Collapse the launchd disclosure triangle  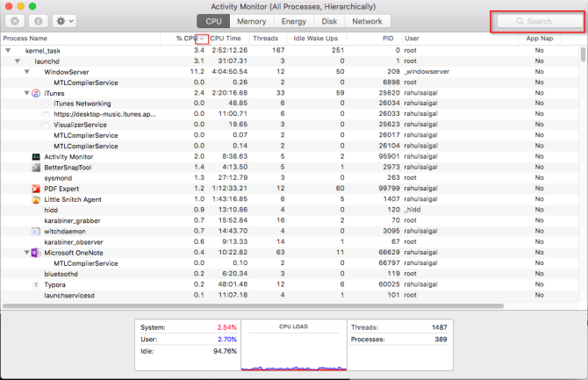point(18,61)
